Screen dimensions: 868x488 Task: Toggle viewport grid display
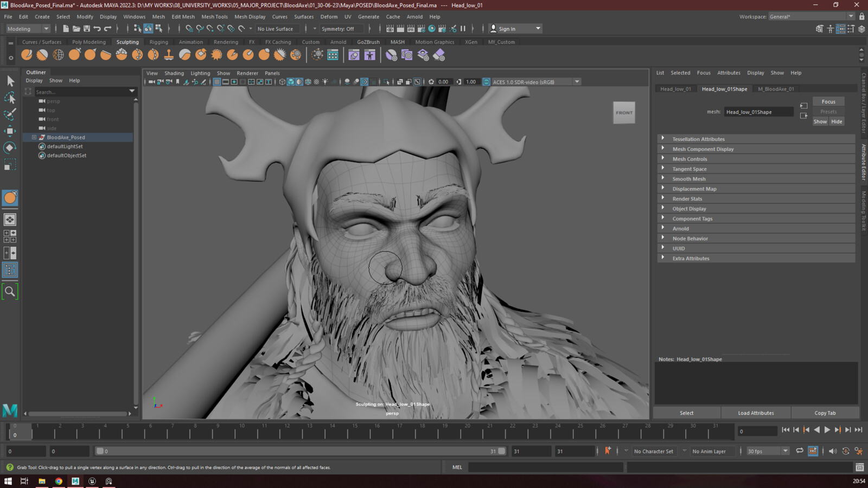pos(216,82)
